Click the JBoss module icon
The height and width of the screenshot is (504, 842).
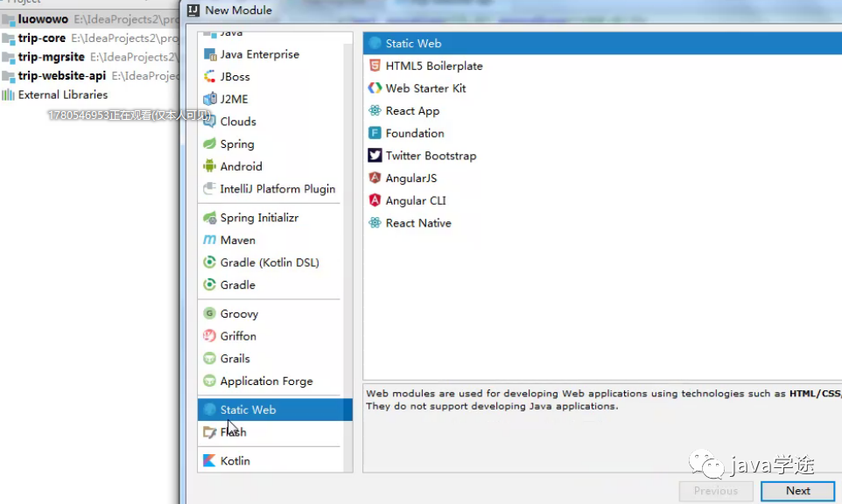coord(209,77)
